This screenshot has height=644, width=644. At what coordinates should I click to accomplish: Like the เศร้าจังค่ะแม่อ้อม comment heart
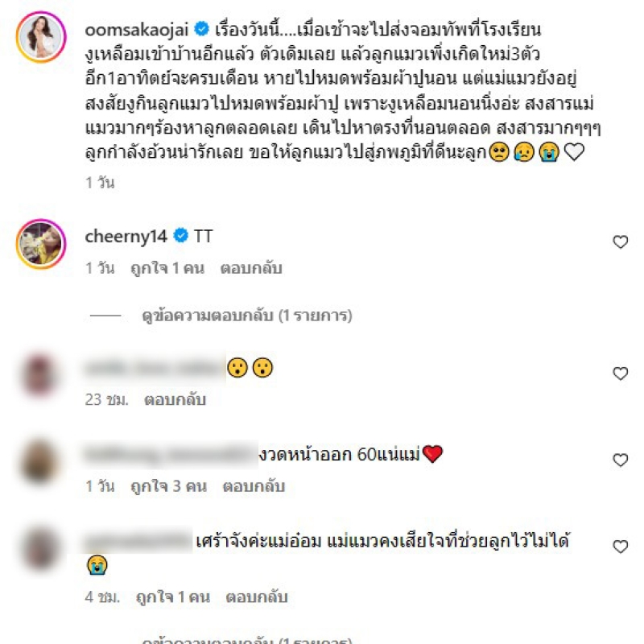pyautogui.click(x=620, y=547)
